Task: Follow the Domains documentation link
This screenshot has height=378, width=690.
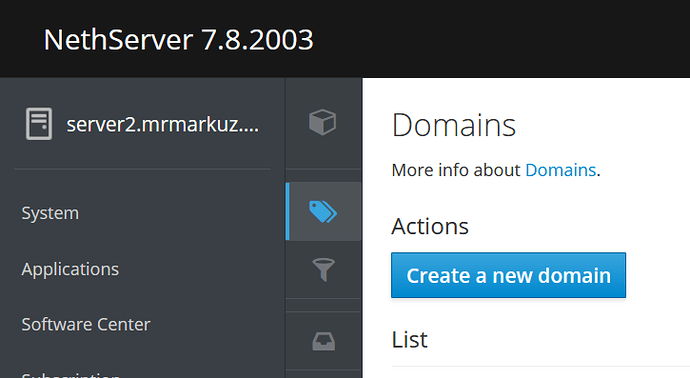Action: (x=560, y=170)
